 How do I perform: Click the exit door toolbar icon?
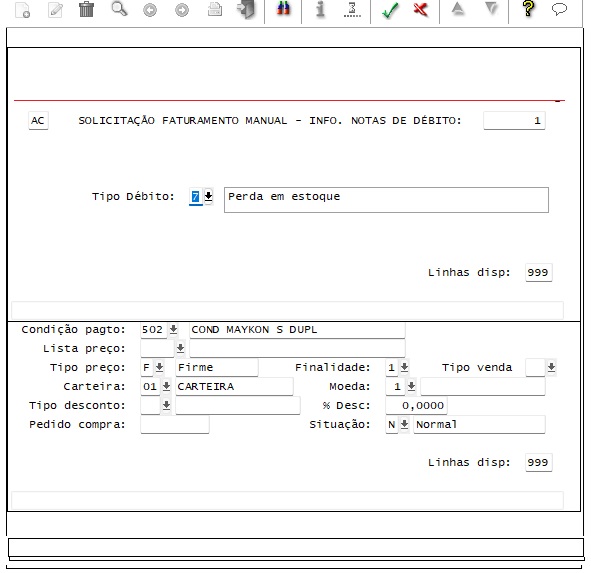[246, 9]
